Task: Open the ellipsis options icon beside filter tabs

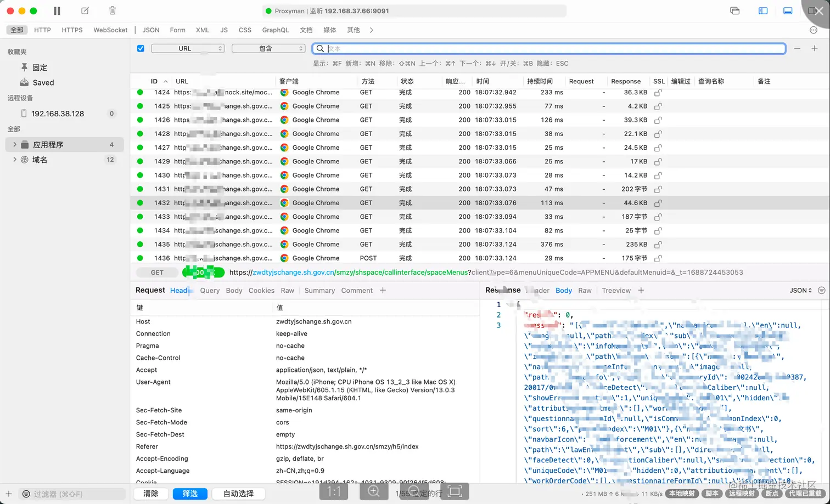Action: coord(814,30)
